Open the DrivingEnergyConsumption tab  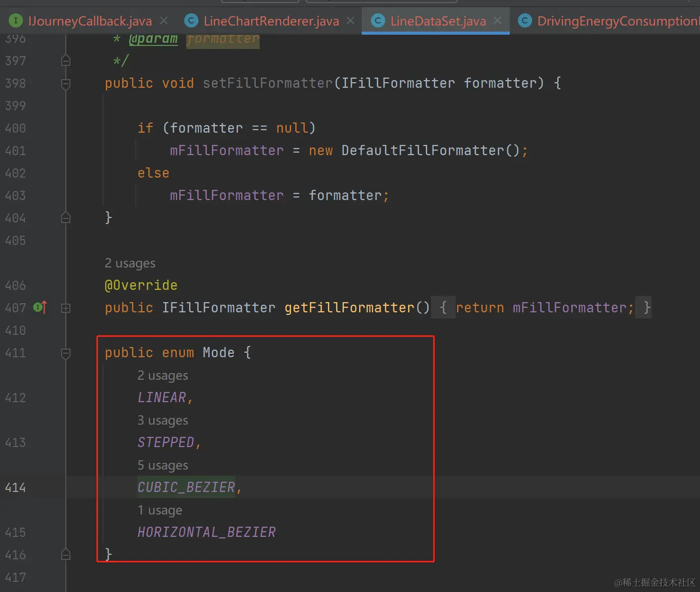pyautogui.click(x=618, y=21)
